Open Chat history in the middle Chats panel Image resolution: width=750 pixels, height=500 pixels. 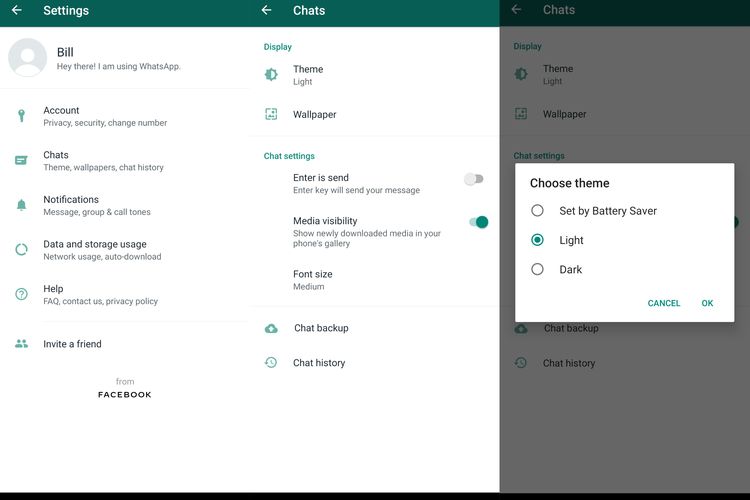click(375, 363)
